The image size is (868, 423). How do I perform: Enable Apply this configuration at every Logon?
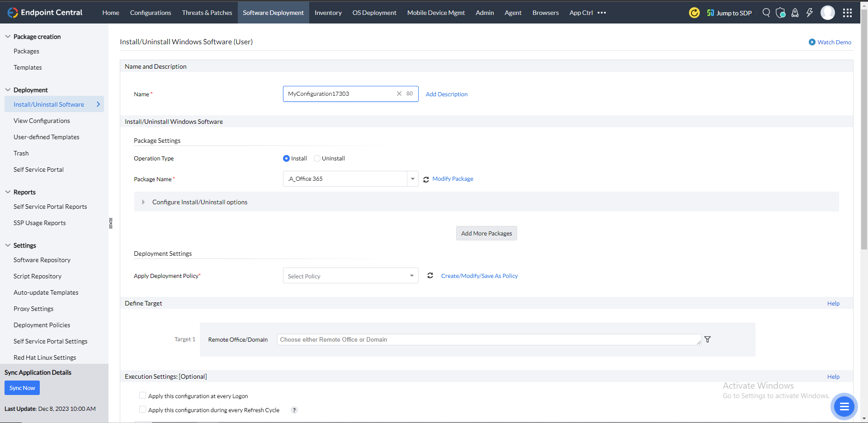(x=142, y=395)
